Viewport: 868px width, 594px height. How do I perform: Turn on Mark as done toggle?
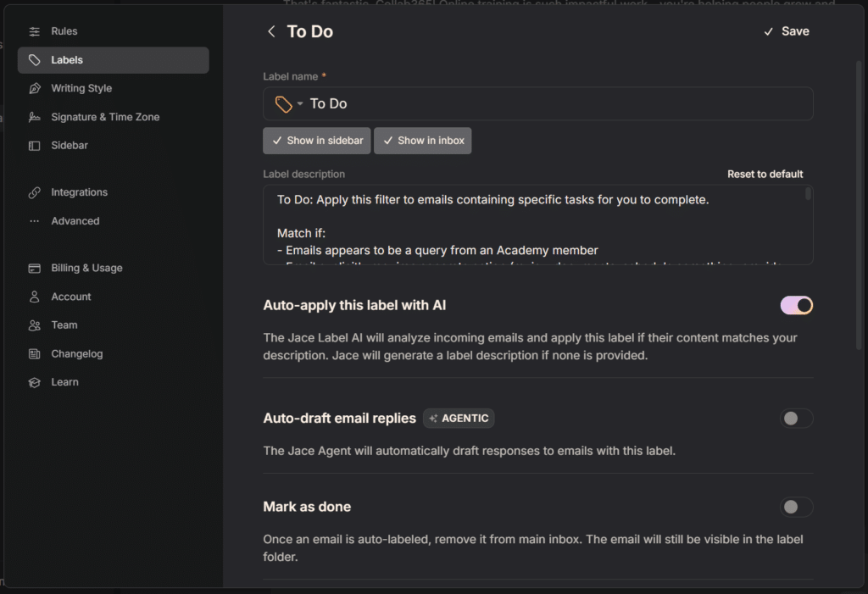coord(796,508)
